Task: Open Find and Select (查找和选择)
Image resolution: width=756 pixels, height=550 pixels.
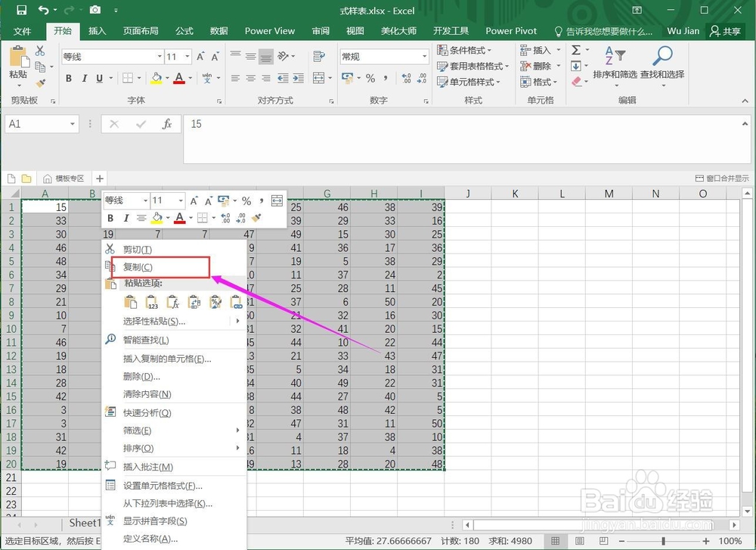Action: tap(662, 66)
